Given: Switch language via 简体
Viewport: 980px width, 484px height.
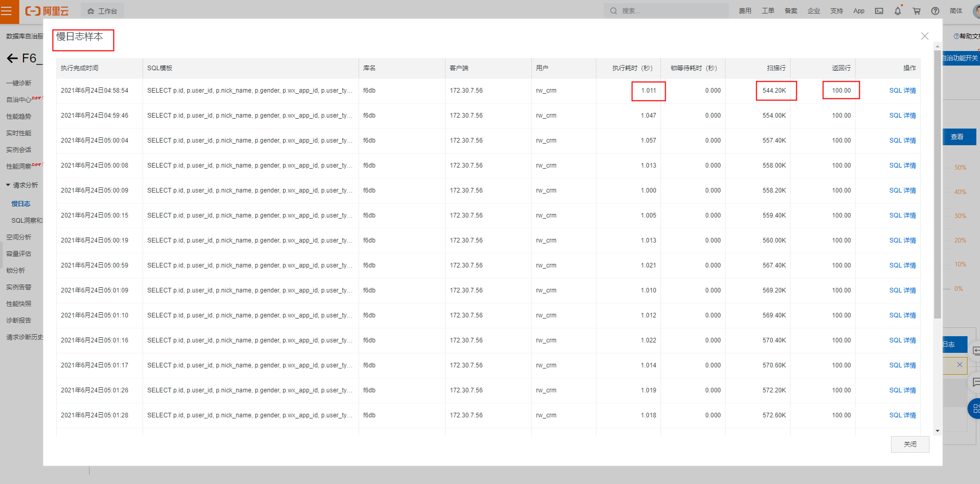Looking at the screenshot, I should (x=956, y=11).
